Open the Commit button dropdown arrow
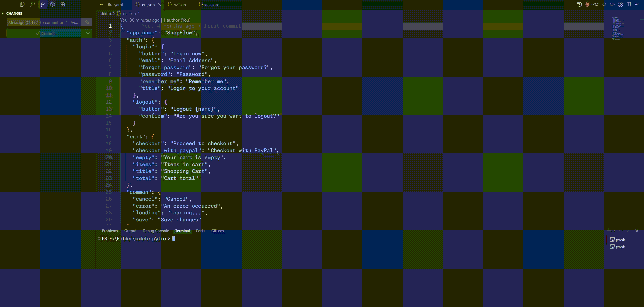The width and height of the screenshot is (644, 307). 88,33
